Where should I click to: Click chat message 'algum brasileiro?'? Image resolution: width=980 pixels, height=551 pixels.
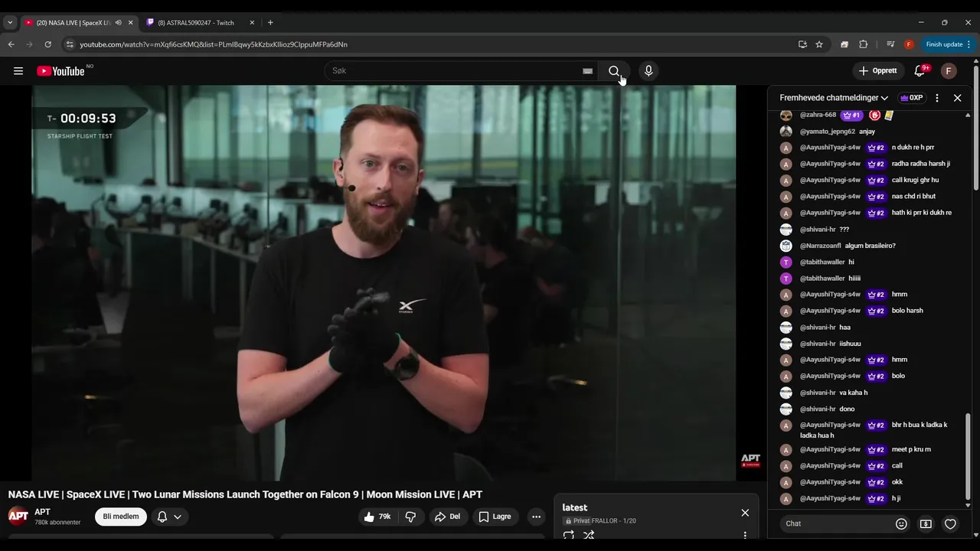pyautogui.click(x=870, y=246)
